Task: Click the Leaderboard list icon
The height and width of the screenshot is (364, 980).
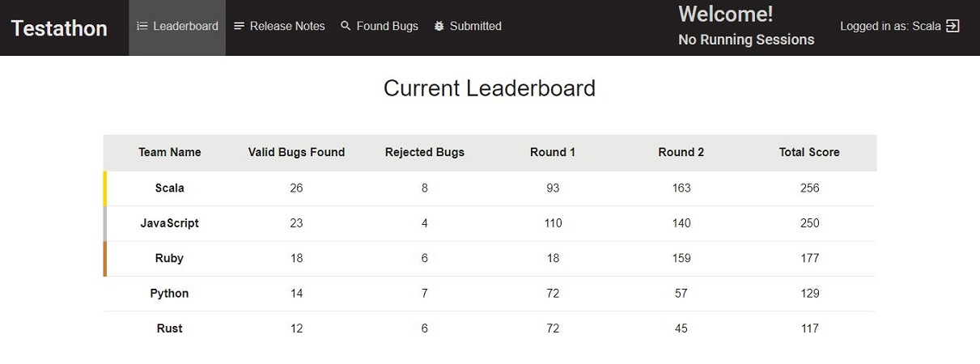Action: point(142,26)
